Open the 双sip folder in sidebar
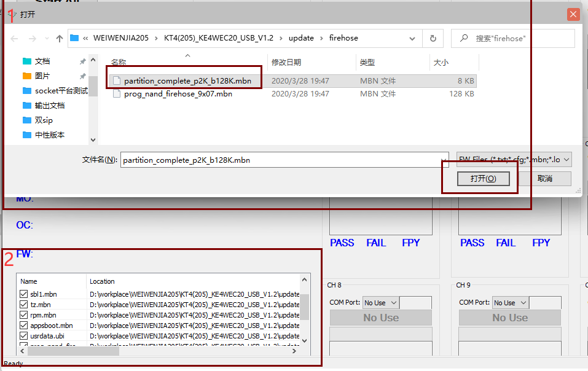This screenshot has width=588, height=371. click(44, 120)
